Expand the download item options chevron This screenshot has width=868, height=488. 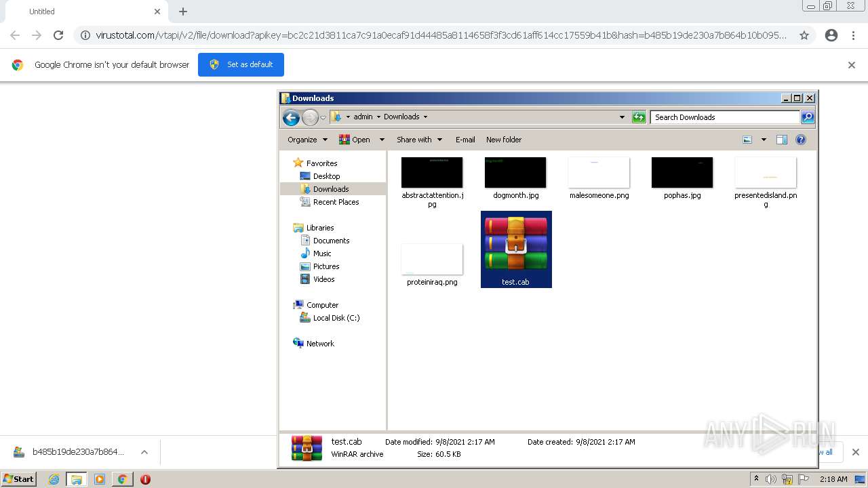pos(144,452)
